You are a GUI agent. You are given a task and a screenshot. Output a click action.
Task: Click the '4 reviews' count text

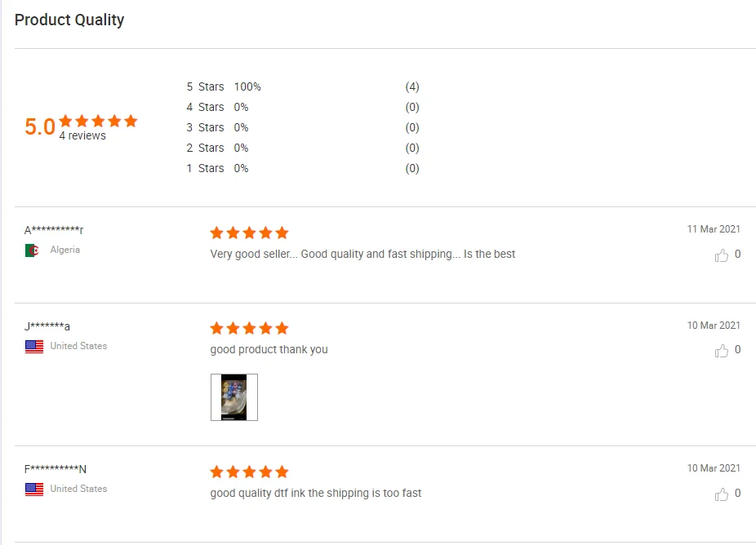coord(82,135)
